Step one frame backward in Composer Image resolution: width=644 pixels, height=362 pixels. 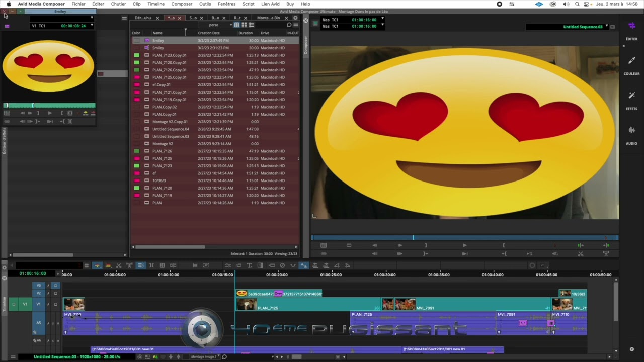click(374, 245)
